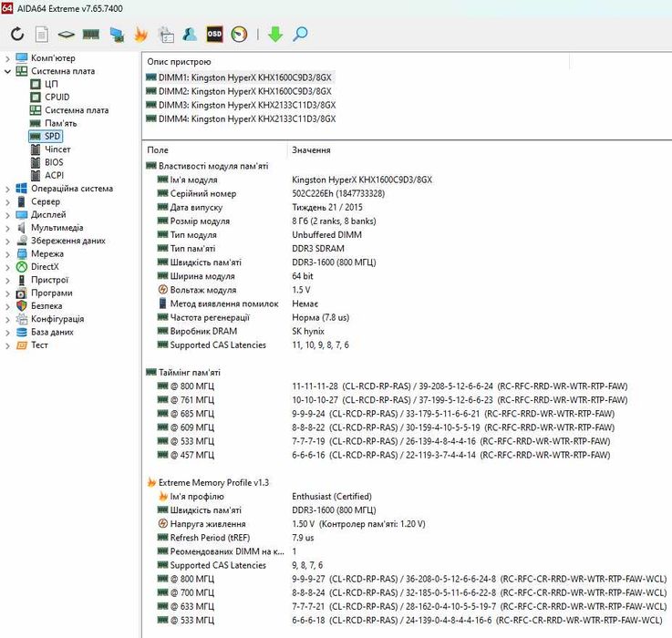Click the Refresh Period (tREF) row

tap(235, 538)
